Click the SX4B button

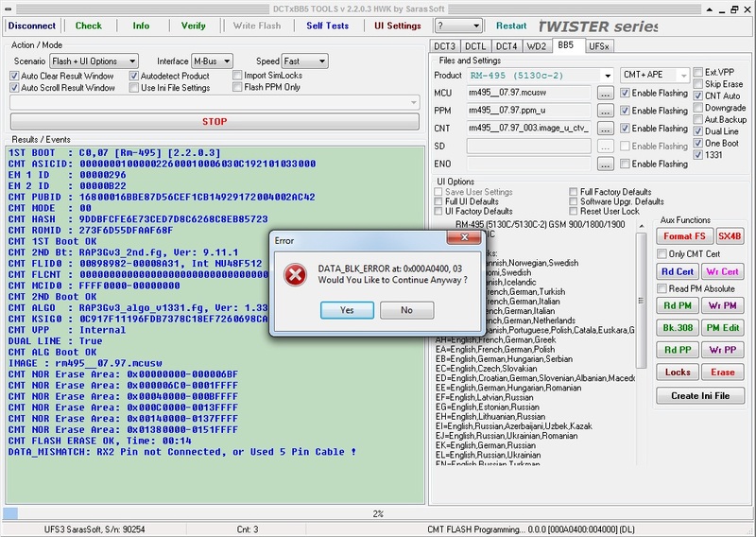(x=730, y=236)
